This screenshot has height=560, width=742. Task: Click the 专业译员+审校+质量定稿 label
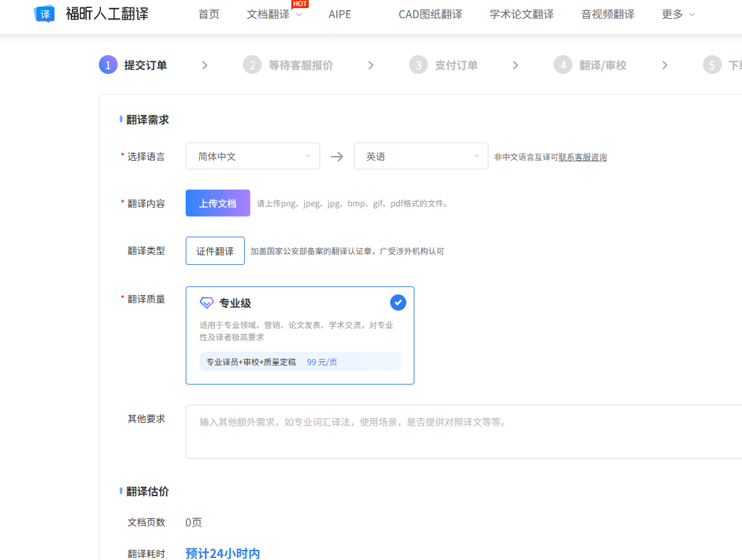tap(251, 362)
